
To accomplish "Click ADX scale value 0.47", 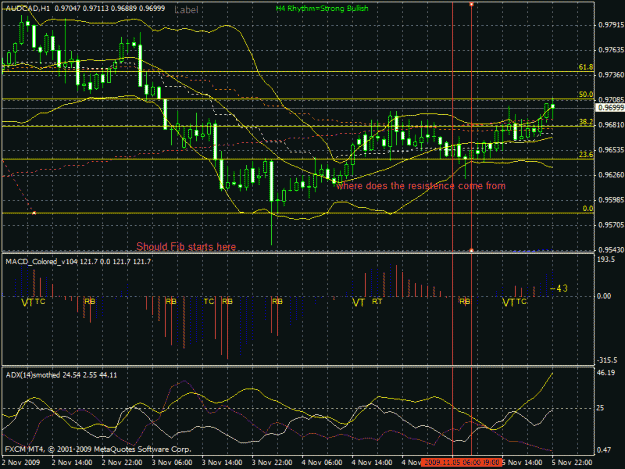I will pos(604,450).
